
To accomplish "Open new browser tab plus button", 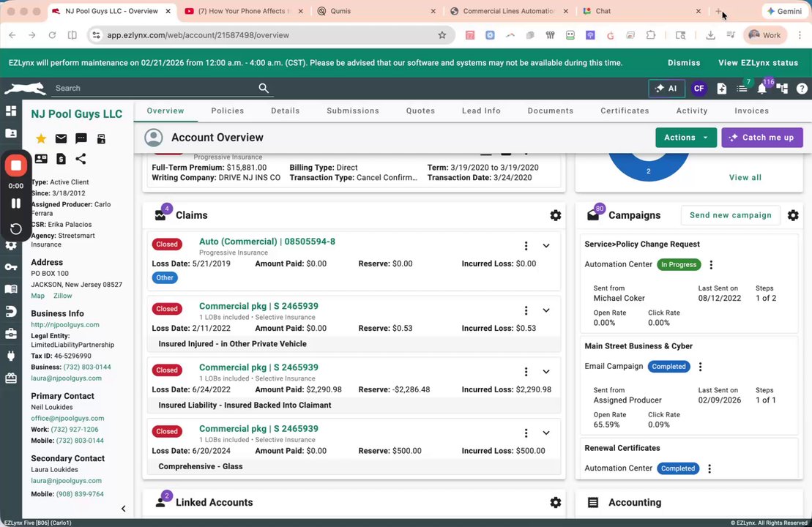I will [718, 11].
